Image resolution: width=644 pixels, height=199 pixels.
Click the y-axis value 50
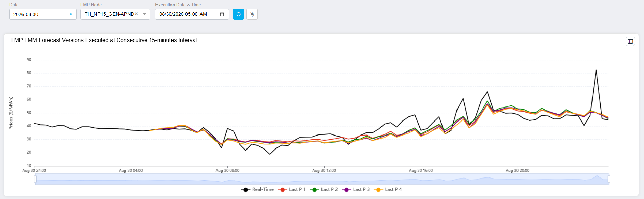click(x=29, y=113)
